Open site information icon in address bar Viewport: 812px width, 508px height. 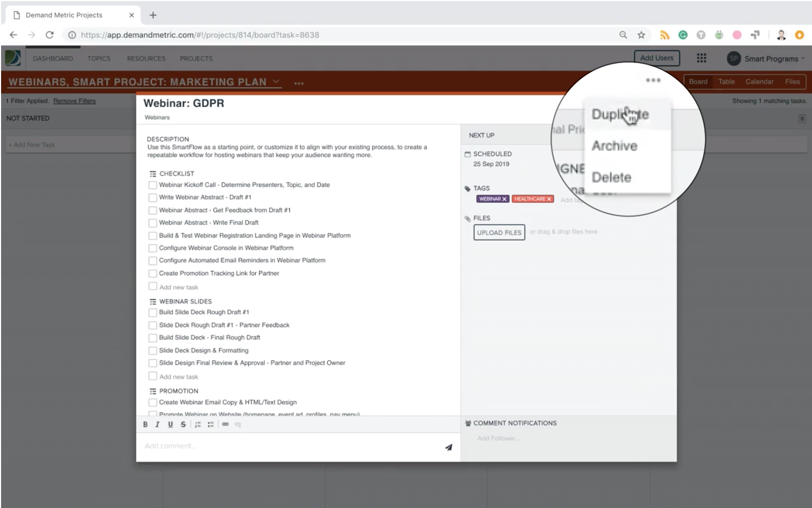click(72, 35)
